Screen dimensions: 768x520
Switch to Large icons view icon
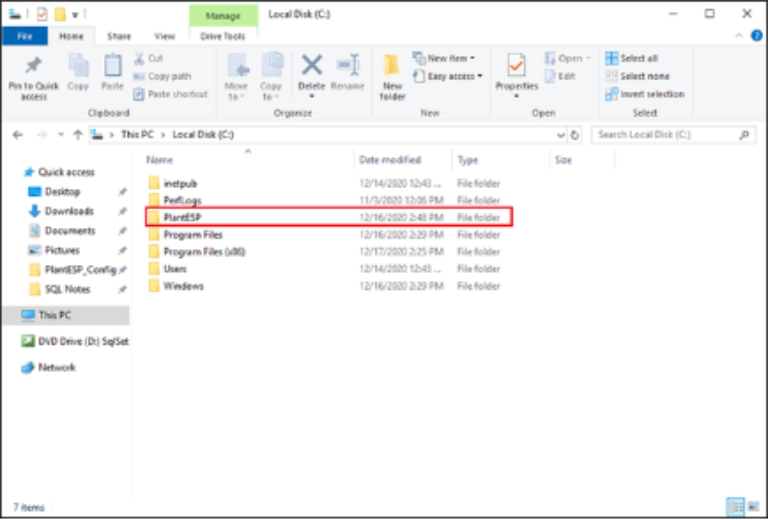753,507
